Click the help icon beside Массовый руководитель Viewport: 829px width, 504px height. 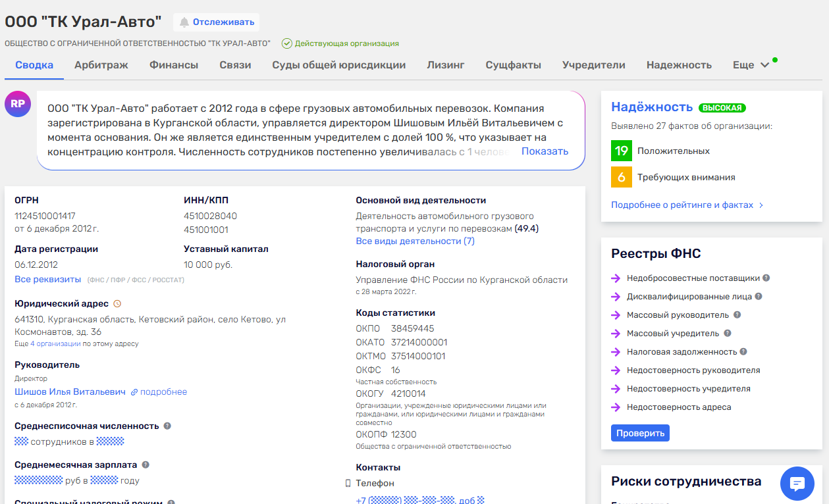click(x=737, y=315)
